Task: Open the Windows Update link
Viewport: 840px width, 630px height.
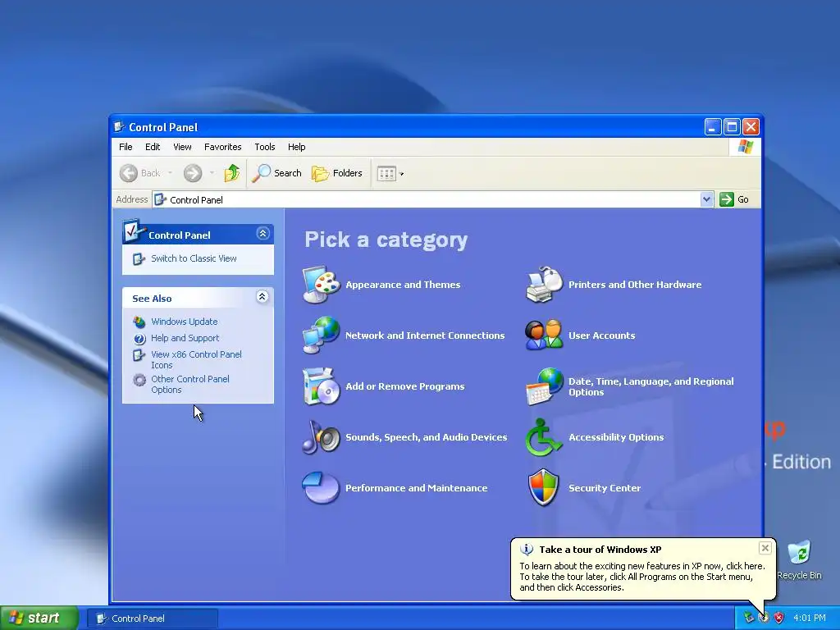Action: [x=185, y=322]
